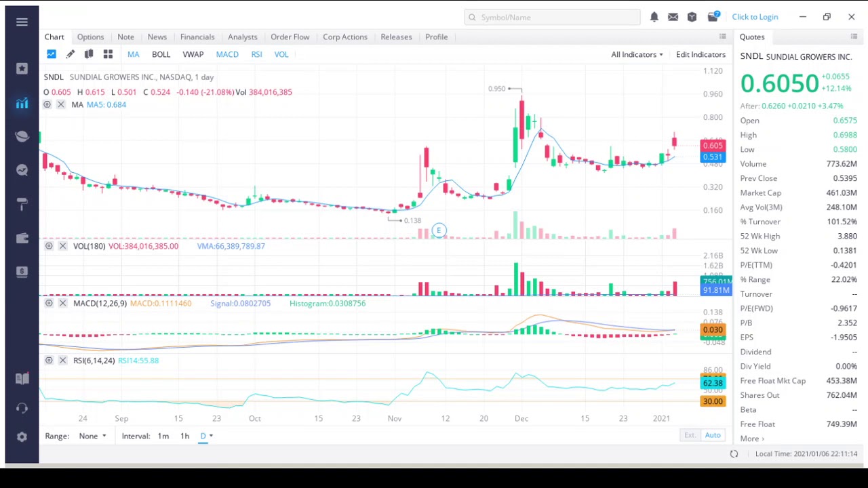Open the speech bubble chart icon in sidebar
Screen dimensions: 868x488
pos(22,170)
